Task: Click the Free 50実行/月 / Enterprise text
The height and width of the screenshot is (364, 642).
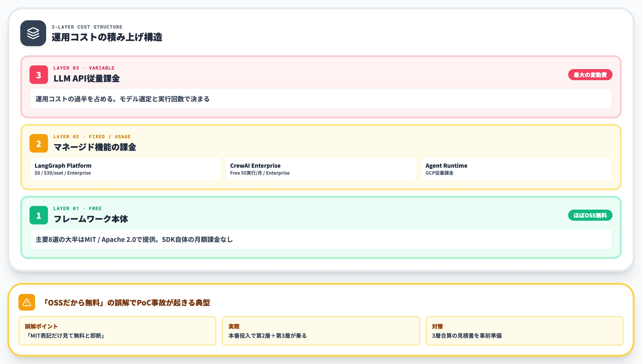Action: [x=260, y=173]
